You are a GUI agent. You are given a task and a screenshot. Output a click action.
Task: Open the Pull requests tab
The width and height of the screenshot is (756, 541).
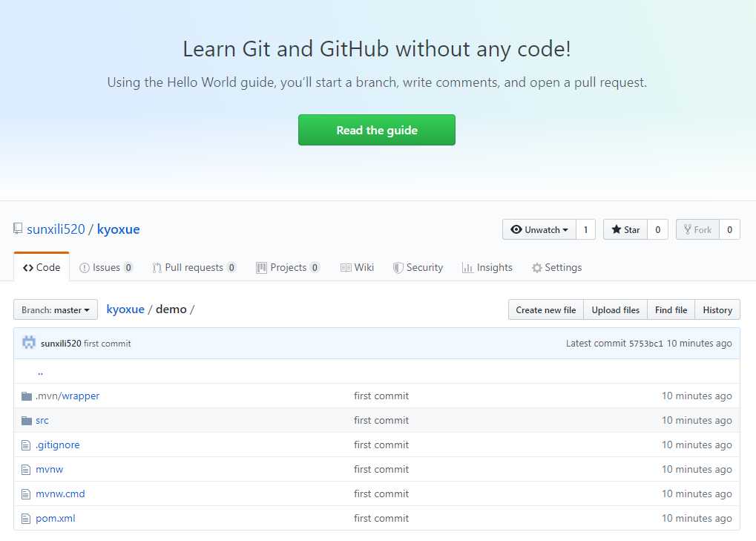tap(194, 267)
